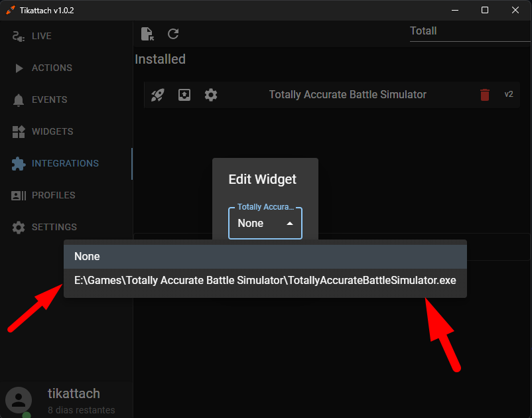
Task: Open the EVENTS sidebar item
Action: (66, 100)
